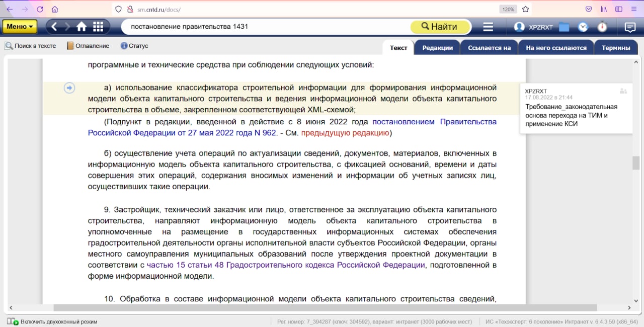Open the user folders icon

click(x=564, y=27)
